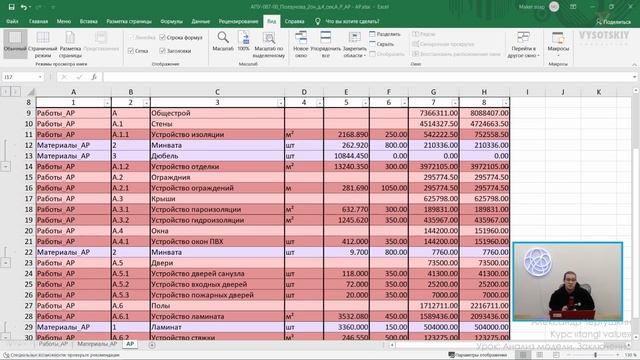The height and width of the screenshot is (360, 640).
Task: Select the cell 'Устройство ламината'
Action: (217, 316)
